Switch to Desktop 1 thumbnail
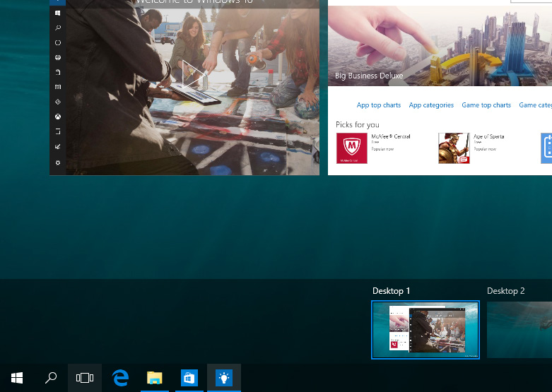Screen dimensions: 552x392 [x=425, y=330]
